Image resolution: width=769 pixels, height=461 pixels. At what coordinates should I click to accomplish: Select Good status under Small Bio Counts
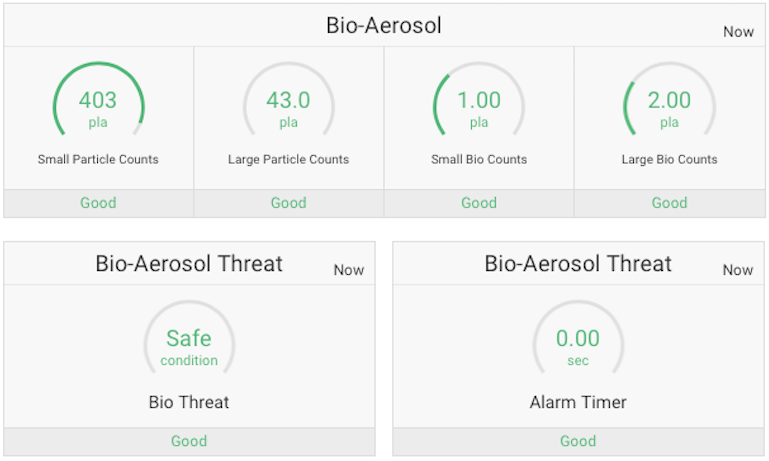pos(479,203)
